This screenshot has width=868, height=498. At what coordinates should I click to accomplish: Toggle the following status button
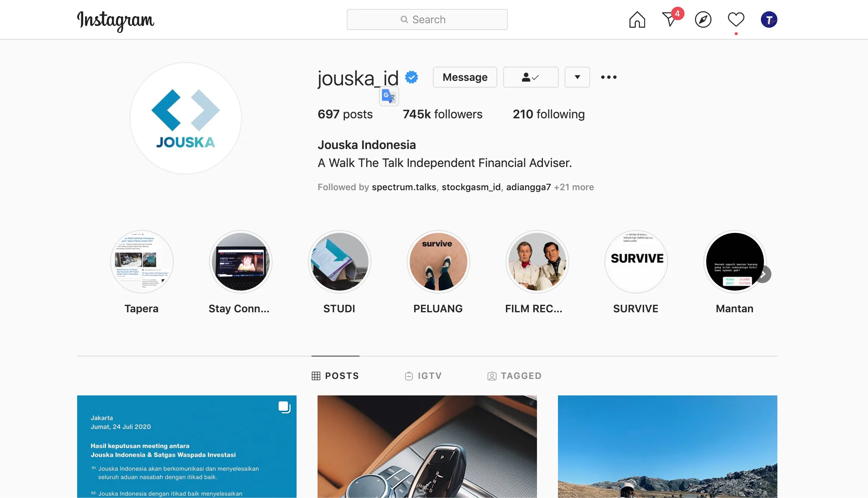[x=531, y=77]
